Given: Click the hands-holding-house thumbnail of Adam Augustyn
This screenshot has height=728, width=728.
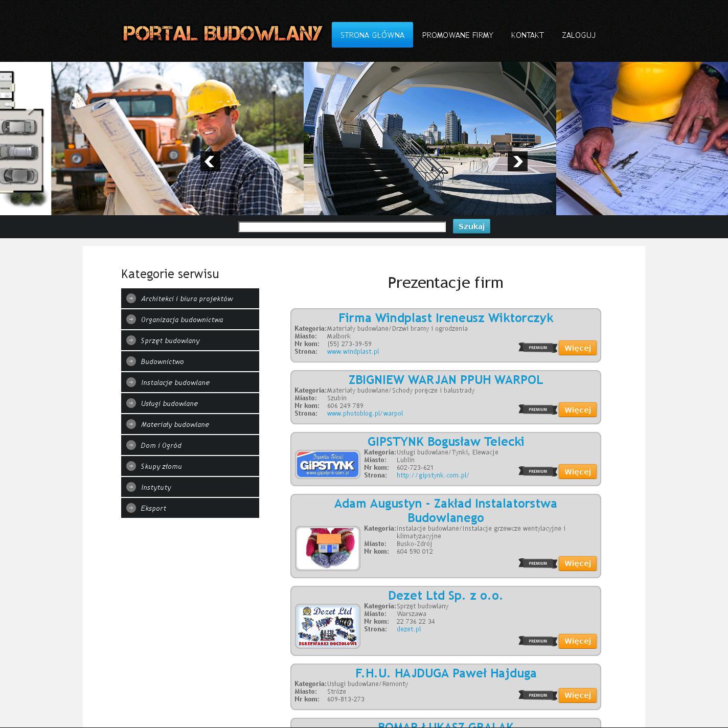Looking at the screenshot, I should (328, 549).
